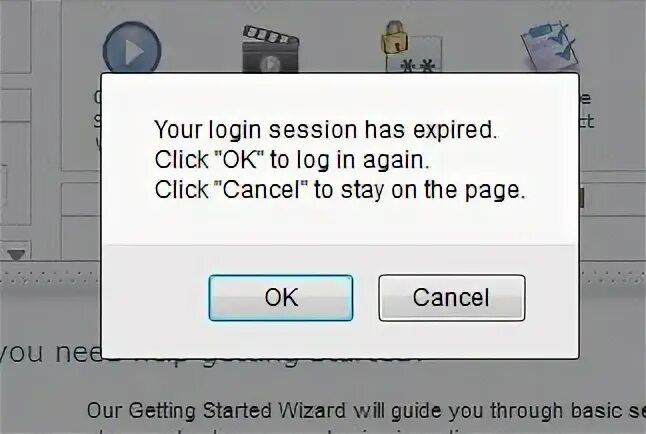Select the film clapperboard icon

coord(270,49)
